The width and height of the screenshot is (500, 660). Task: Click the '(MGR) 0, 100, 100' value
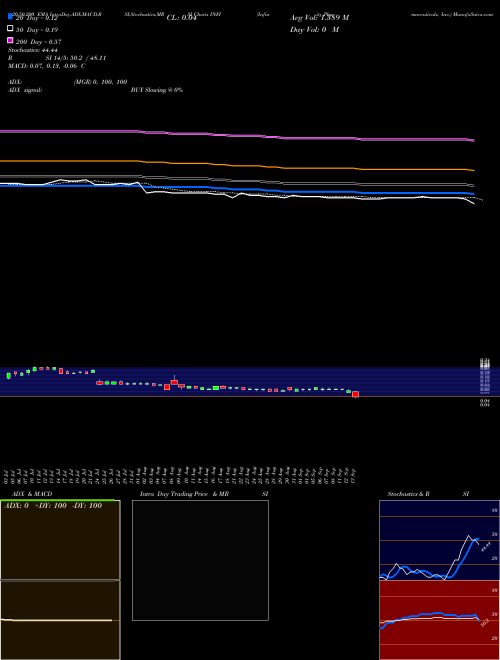[x=100, y=82]
